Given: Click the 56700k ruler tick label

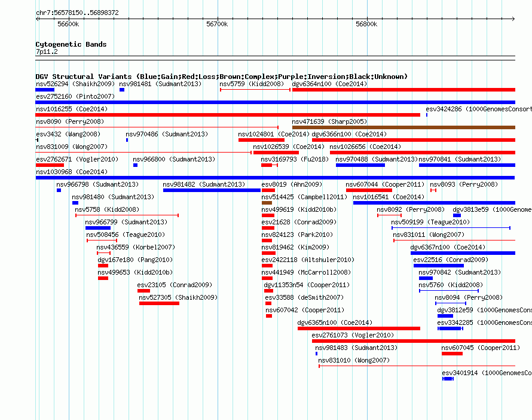Looking at the screenshot, I should coord(217,24).
